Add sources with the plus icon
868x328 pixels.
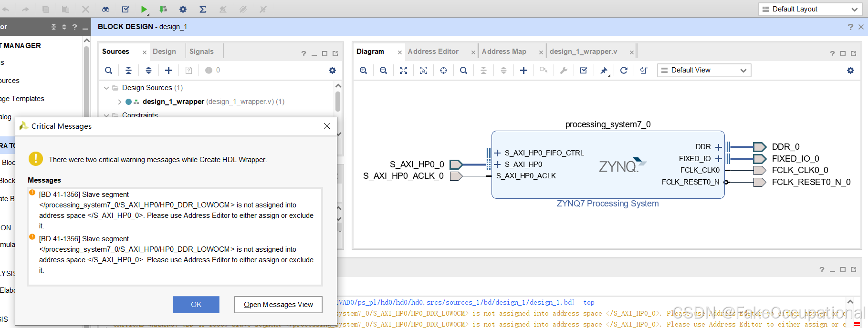(168, 70)
